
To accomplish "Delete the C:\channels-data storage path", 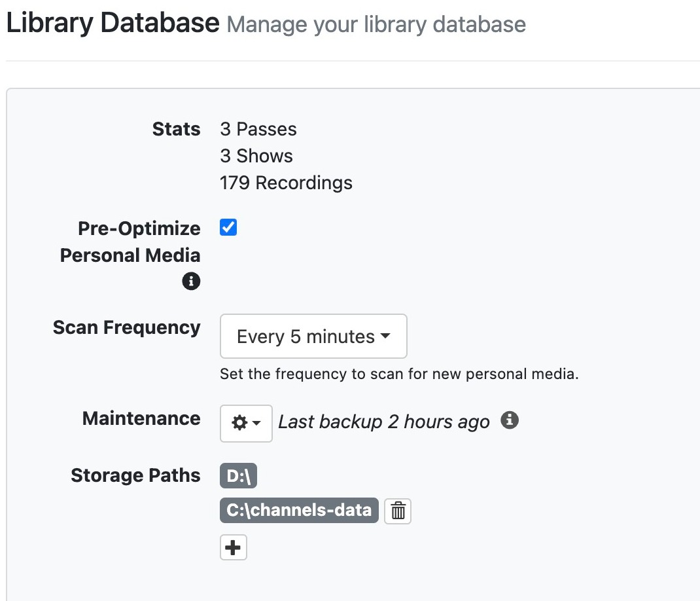I will click(398, 511).
